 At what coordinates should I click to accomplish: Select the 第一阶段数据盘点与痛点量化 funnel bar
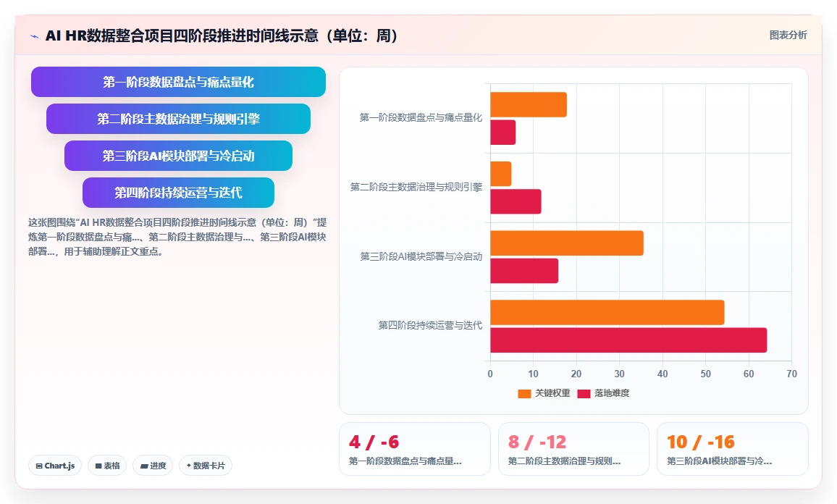coord(178,82)
